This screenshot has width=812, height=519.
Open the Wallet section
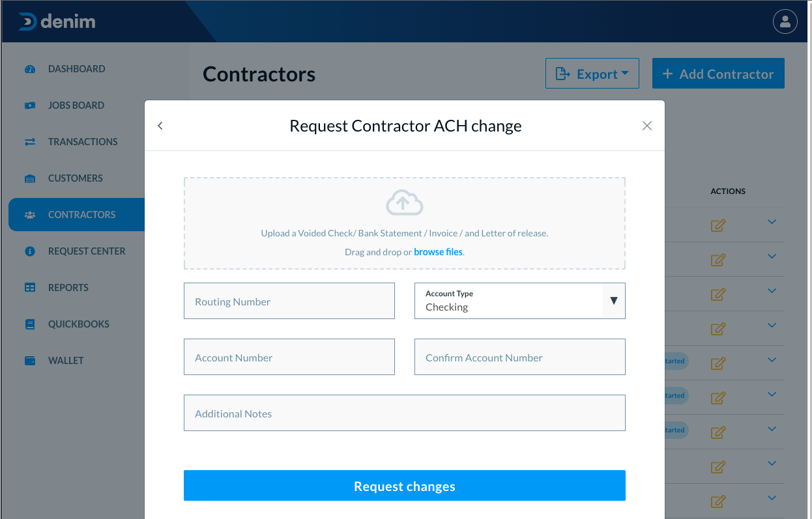click(66, 361)
